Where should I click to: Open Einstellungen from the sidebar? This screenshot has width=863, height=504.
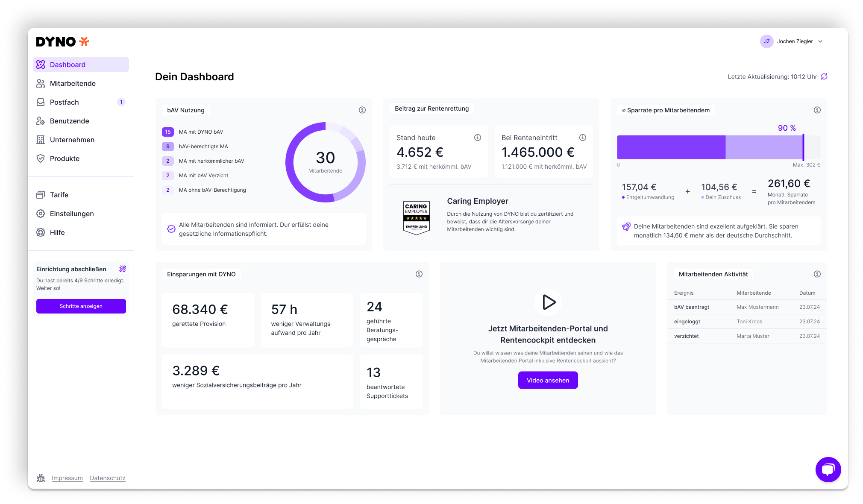[72, 214]
